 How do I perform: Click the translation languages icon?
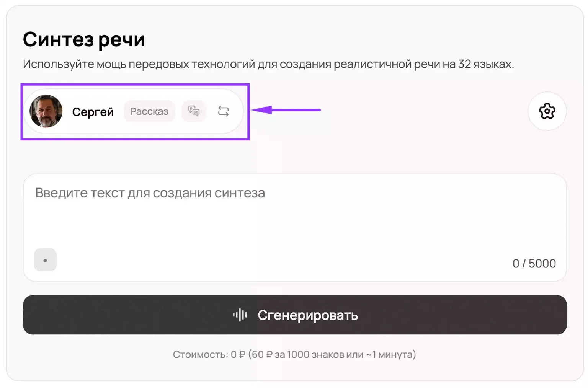pos(194,111)
